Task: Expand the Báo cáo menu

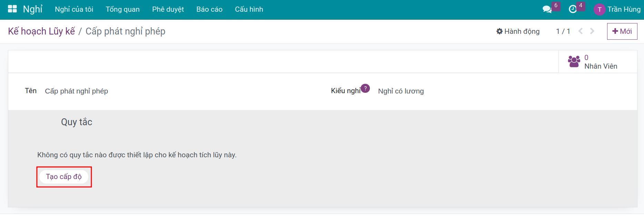Action: pyautogui.click(x=209, y=9)
